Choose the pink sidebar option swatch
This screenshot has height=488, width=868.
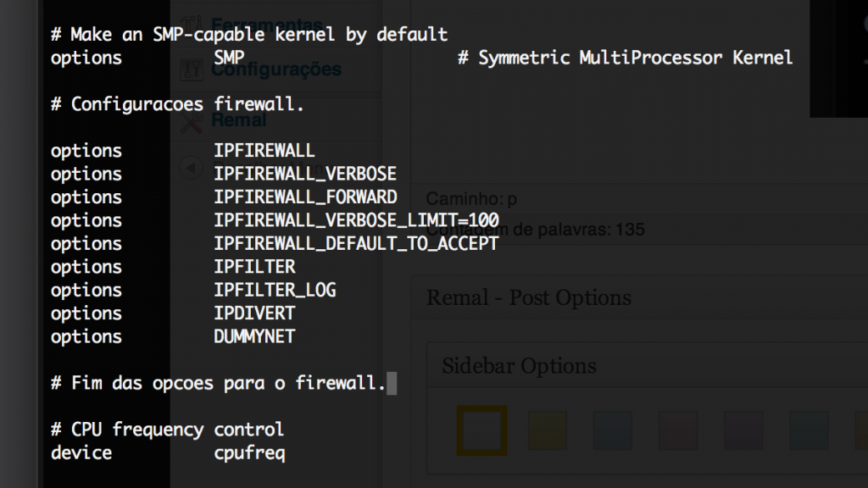pyautogui.click(x=678, y=430)
